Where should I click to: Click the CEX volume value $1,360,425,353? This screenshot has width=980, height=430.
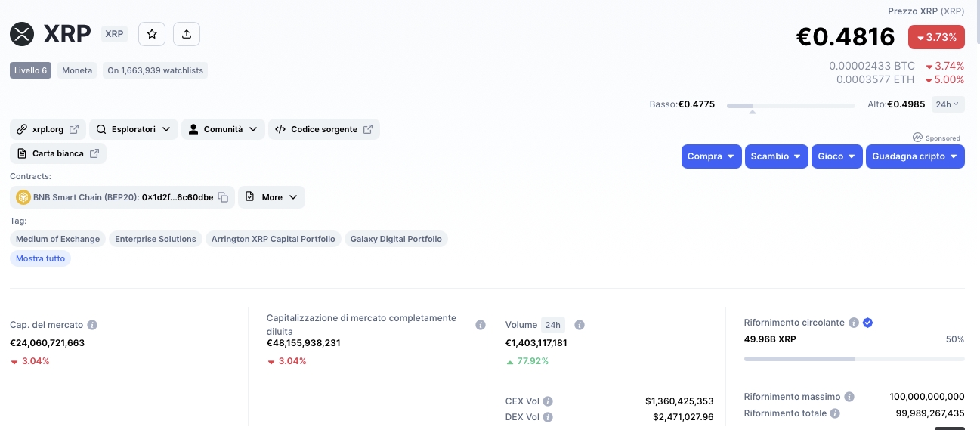(x=679, y=401)
